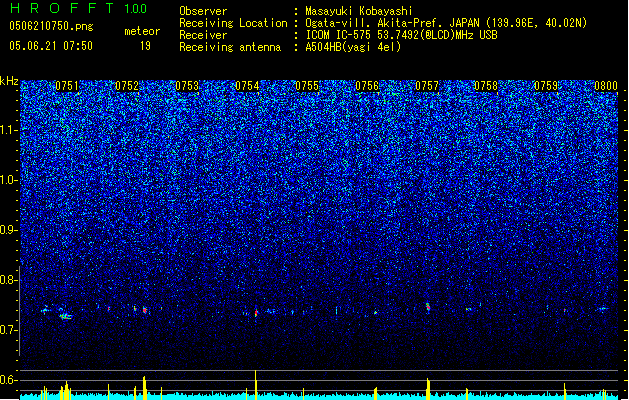Click the 0800 time marker

tap(606, 86)
